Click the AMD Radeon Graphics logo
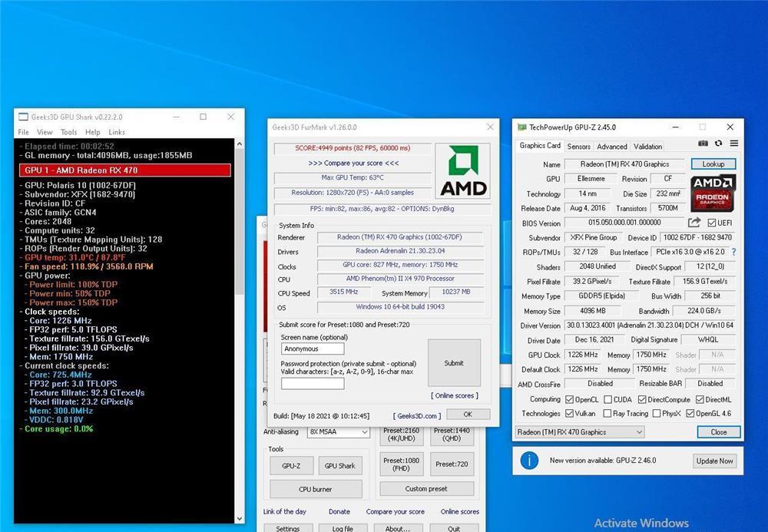768x532 pixels. point(713,193)
